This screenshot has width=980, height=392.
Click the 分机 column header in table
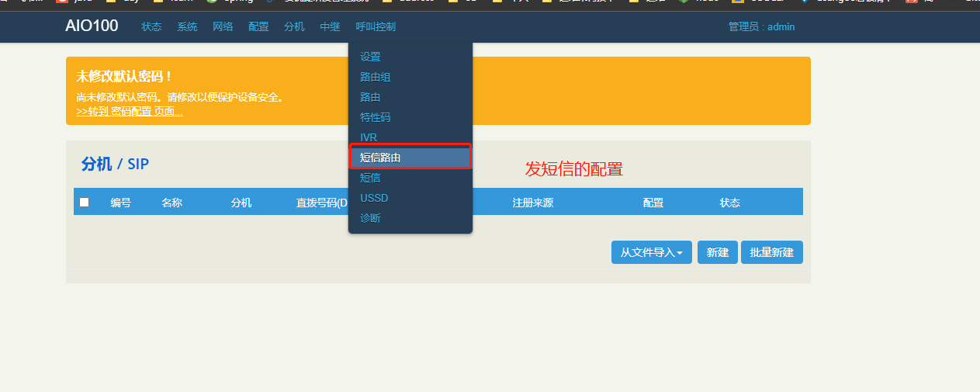coord(241,203)
